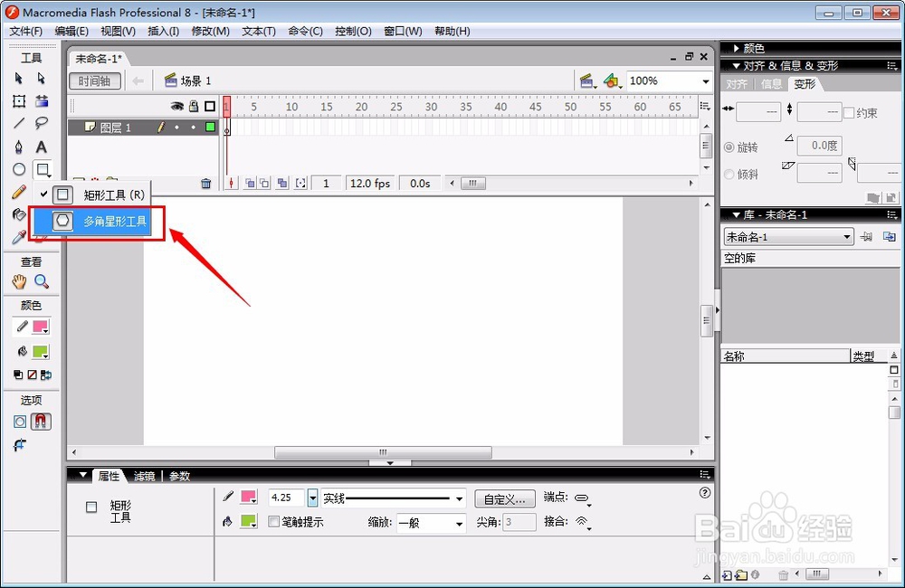Open the 窗口(W) menu
Image resolution: width=905 pixels, height=588 pixels.
tap(403, 31)
